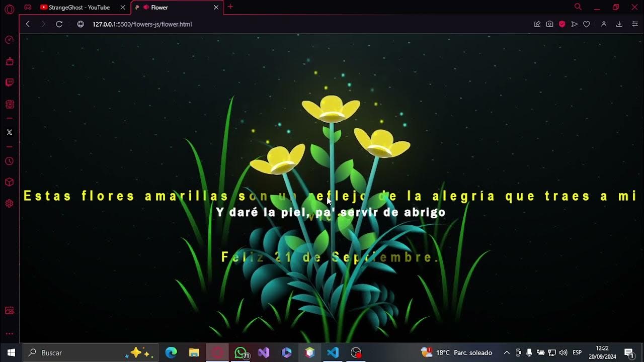The width and height of the screenshot is (644, 362).
Task: Open Easy Setup sliders menu
Action: coord(635,24)
